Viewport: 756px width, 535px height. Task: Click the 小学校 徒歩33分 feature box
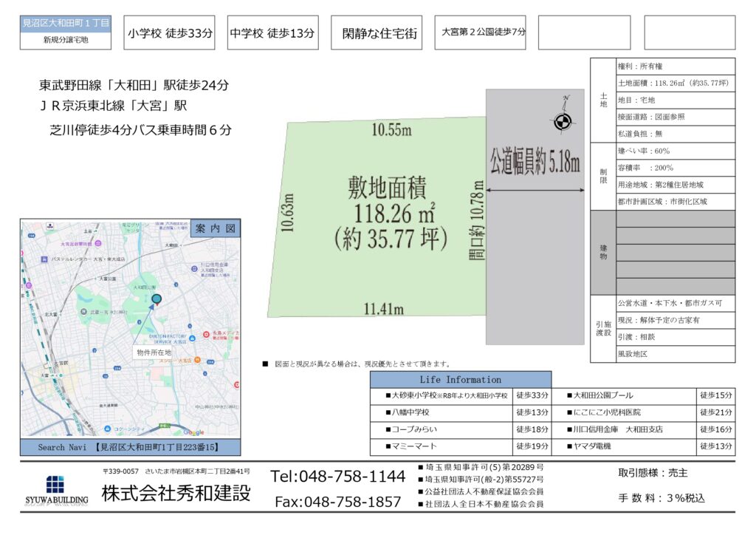[x=169, y=33]
